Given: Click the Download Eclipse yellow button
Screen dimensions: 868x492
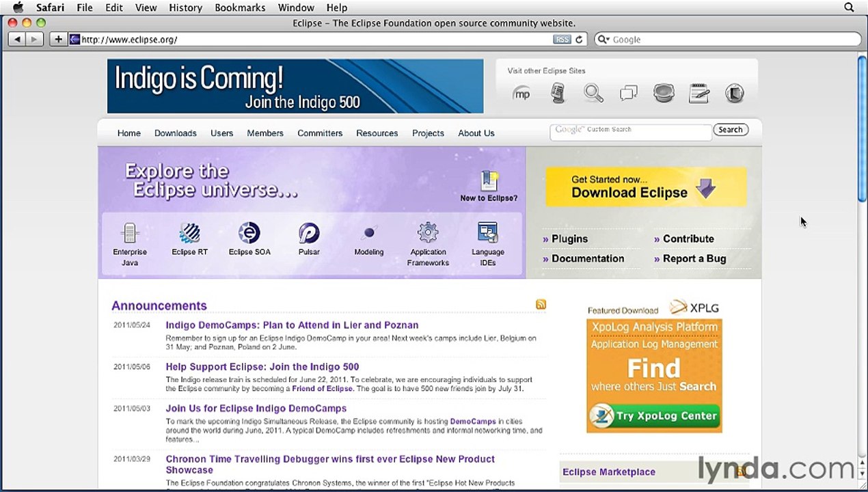Looking at the screenshot, I should (x=646, y=187).
